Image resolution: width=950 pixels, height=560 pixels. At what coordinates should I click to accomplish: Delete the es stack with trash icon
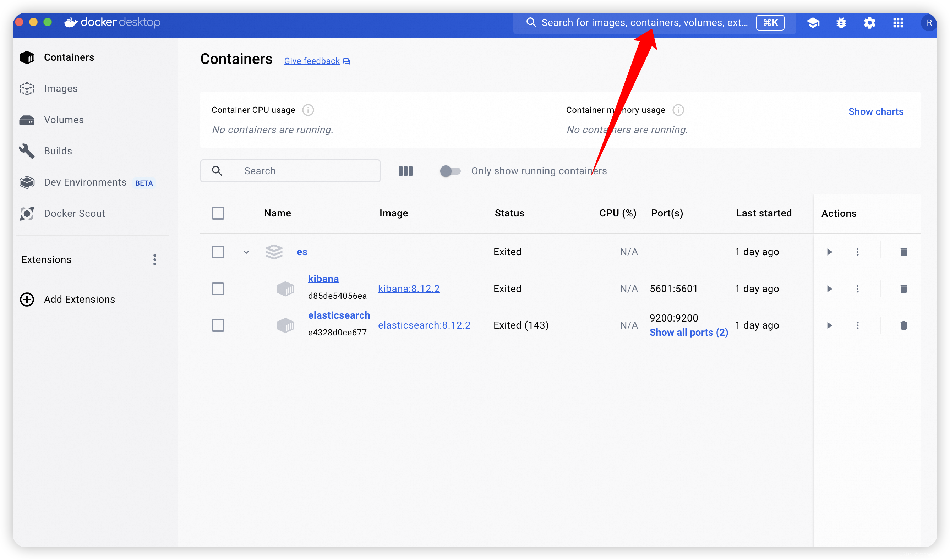903,252
